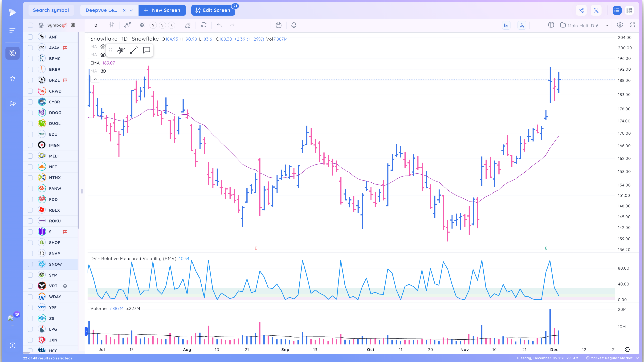The image size is (644, 362).
Task: Open the multi-chart layout grid icon
Action: [x=142, y=25]
